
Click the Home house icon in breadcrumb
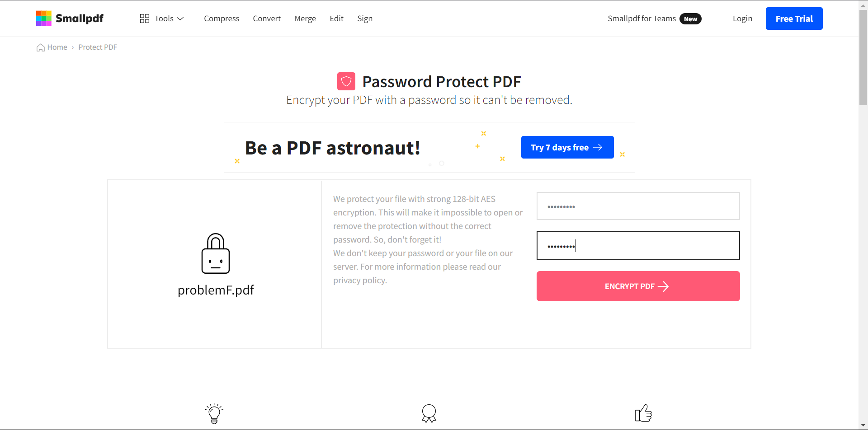[41, 47]
